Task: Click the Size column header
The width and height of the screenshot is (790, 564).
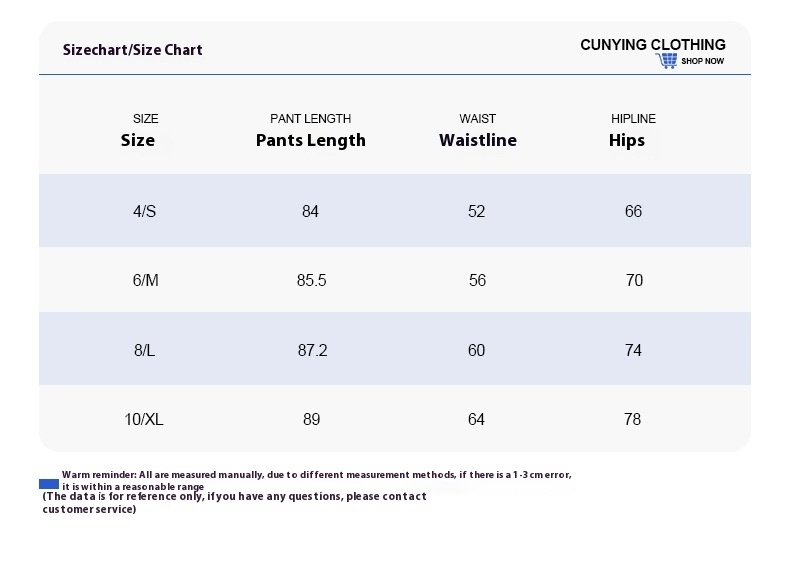Action: [138, 140]
